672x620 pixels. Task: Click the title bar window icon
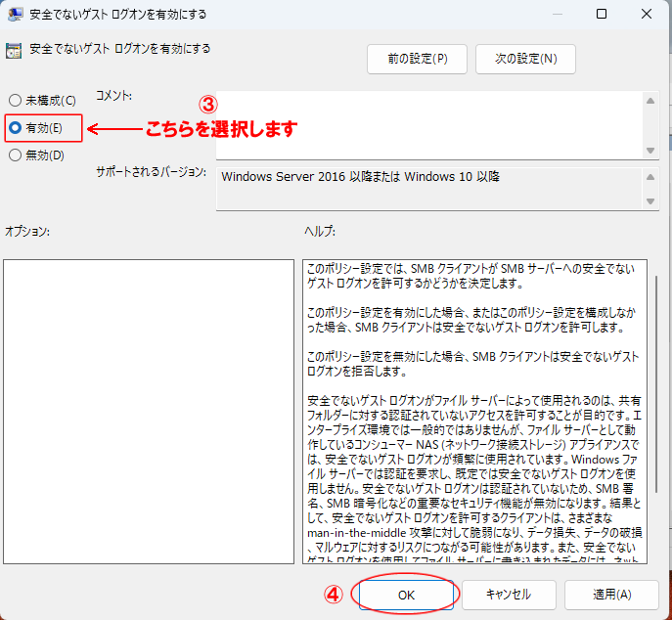click(16, 14)
